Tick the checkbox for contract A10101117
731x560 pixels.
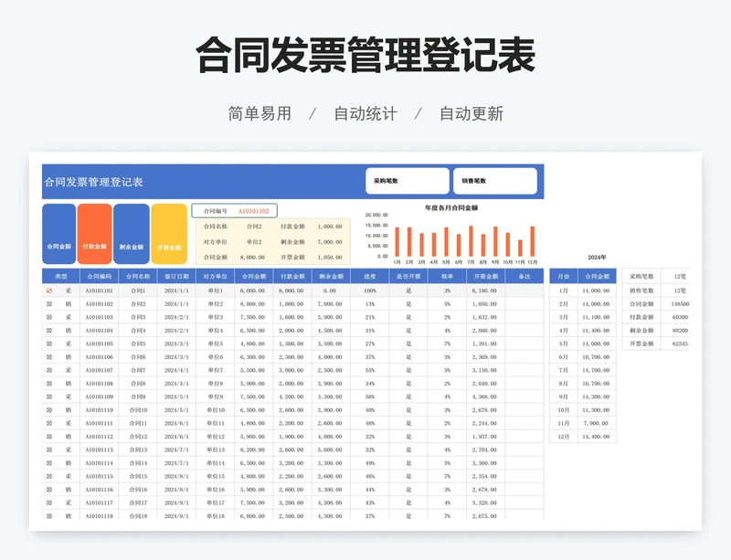[x=49, y=503]
